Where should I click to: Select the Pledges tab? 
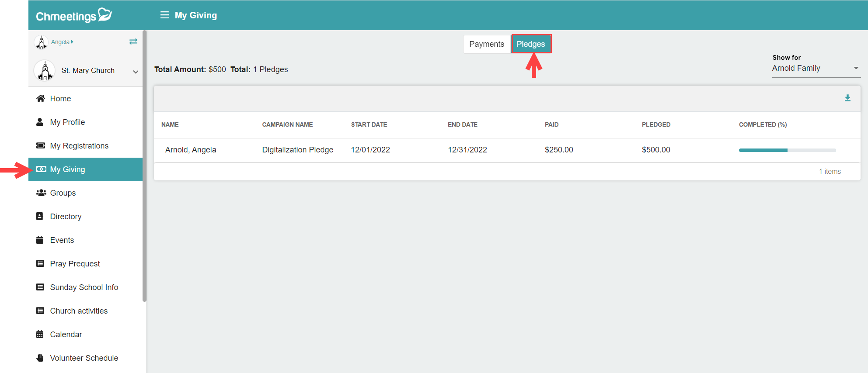tap(531, 44)
